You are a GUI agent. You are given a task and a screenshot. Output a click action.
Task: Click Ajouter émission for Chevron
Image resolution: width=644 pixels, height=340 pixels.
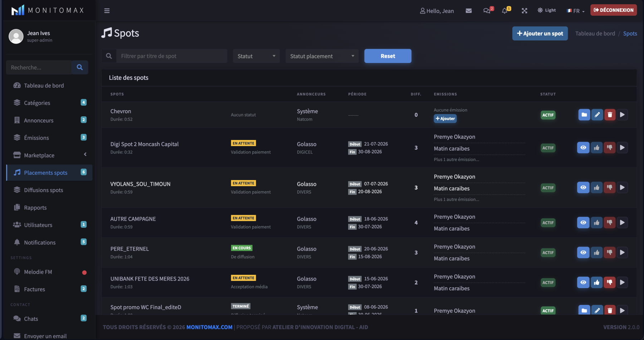tap(445, 118)
